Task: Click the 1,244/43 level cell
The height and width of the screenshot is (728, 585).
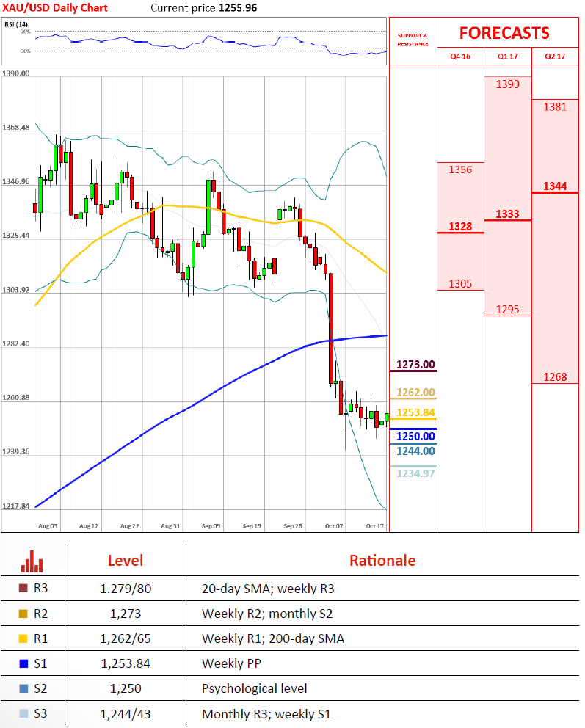Action: [126, 714]
